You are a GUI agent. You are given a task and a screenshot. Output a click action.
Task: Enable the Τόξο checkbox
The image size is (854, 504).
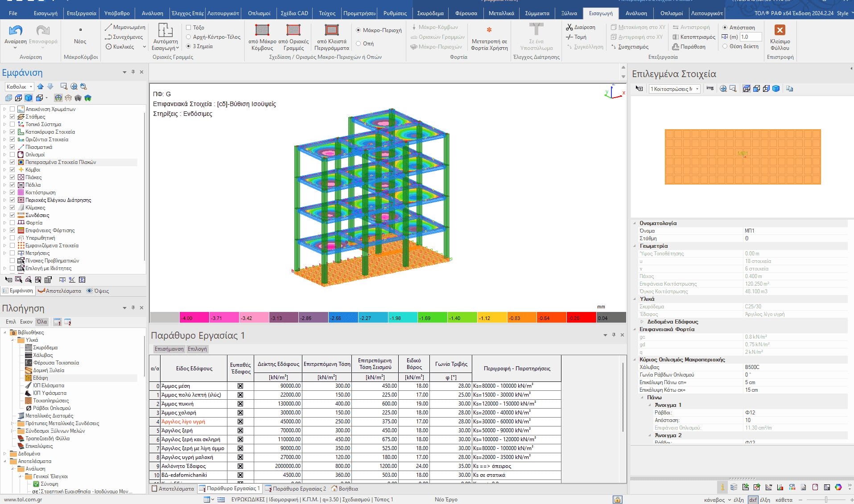pyautogui.click(x=189, y=28)
